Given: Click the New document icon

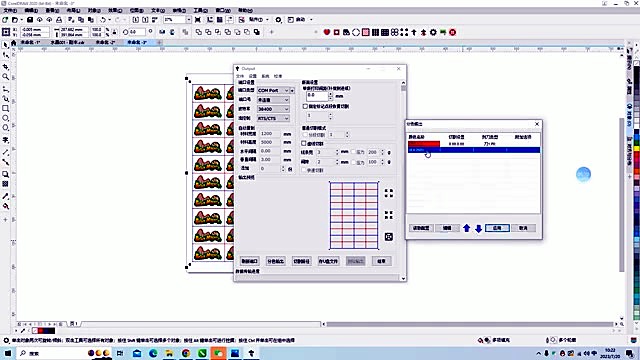Looking at the screenshot, I should click(x=5, y=20).
